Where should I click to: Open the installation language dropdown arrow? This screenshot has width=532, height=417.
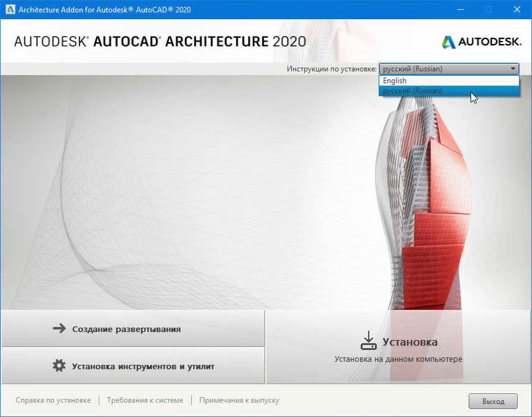(x=513, y=68)
